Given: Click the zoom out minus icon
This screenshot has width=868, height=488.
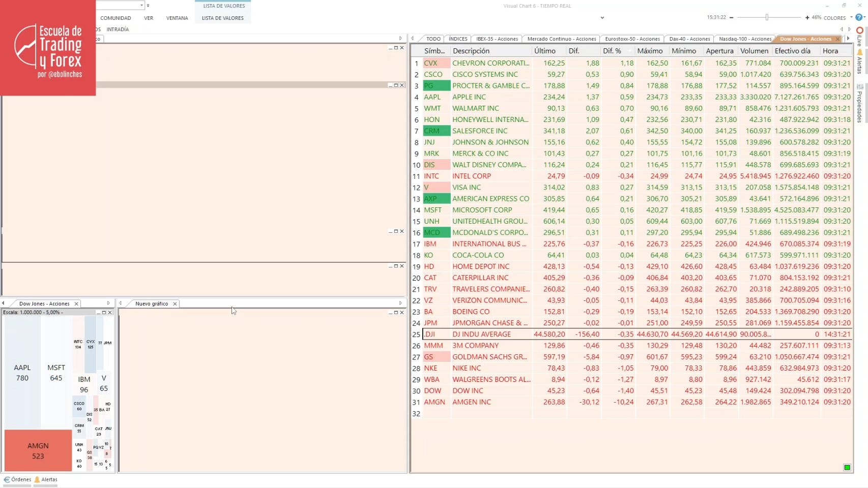Looking at the screenshot, I should click(x=732, y=17).
